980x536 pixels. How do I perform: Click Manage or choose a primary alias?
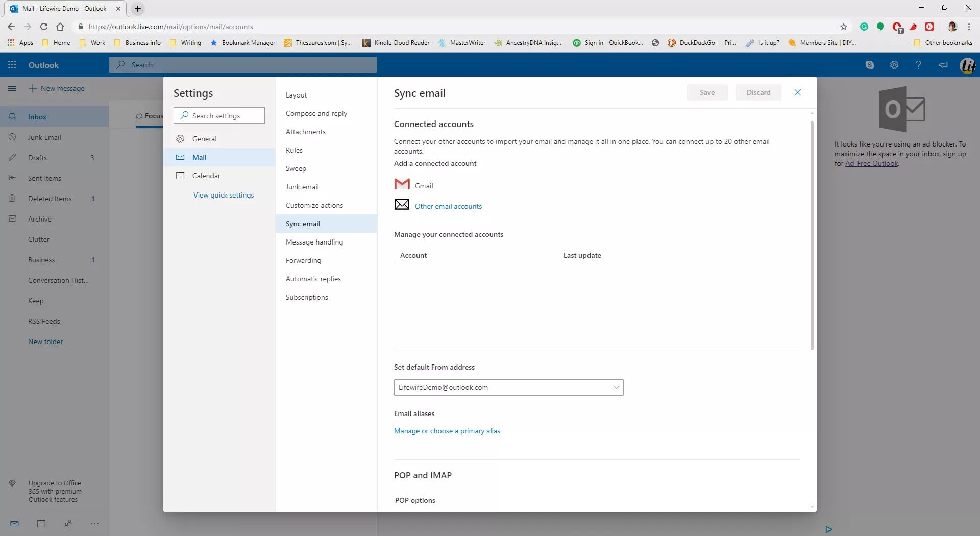[447, 431]
